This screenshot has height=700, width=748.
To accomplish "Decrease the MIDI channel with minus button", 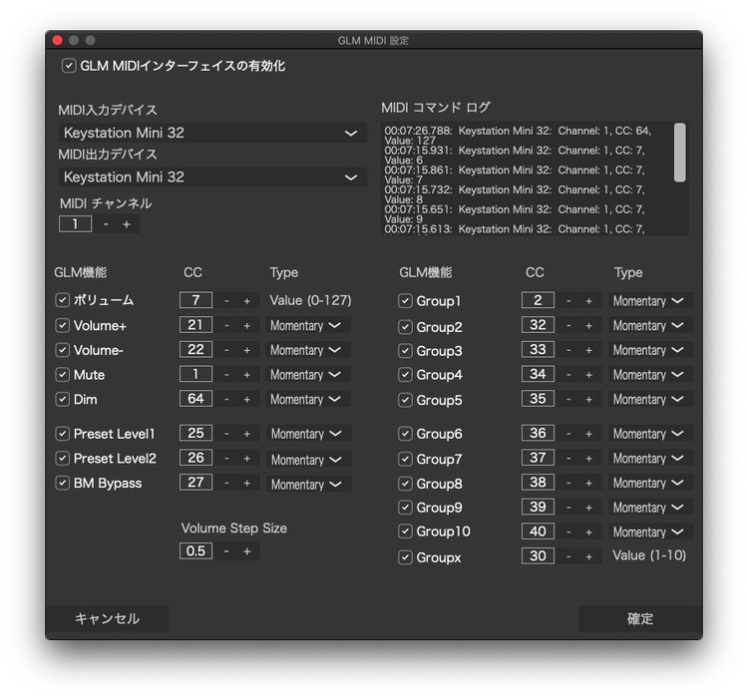I will [x=106, y=224].
